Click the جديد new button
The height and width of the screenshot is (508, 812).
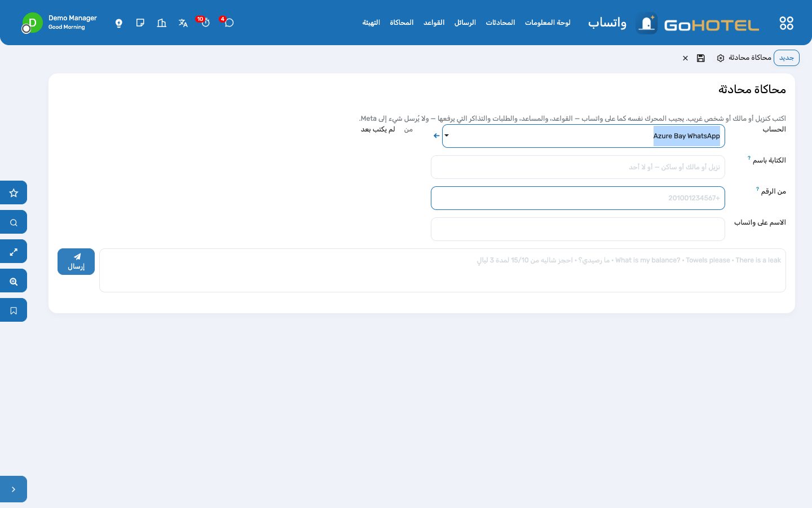pyautogui.click(x=787, y=58)
